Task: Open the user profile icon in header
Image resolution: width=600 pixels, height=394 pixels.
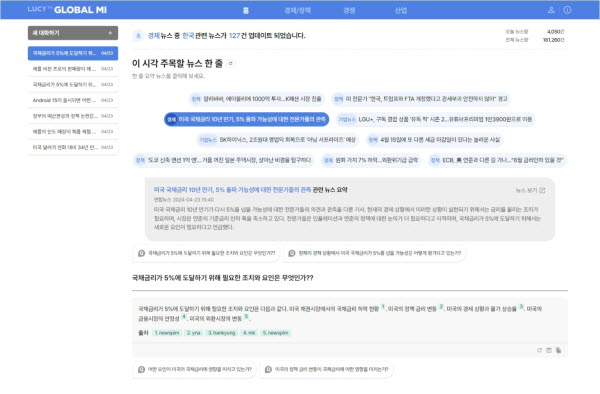Action: (551, 10)
